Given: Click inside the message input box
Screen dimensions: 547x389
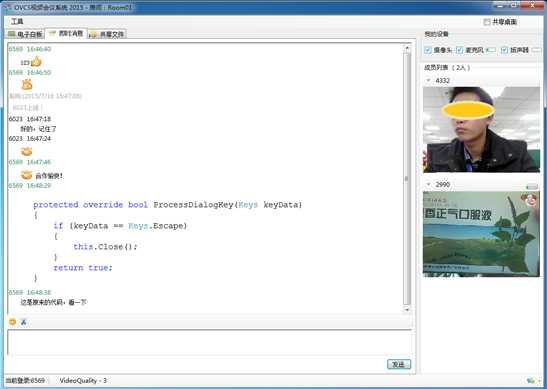Looking at the screenshot, I should coord(210,342).
